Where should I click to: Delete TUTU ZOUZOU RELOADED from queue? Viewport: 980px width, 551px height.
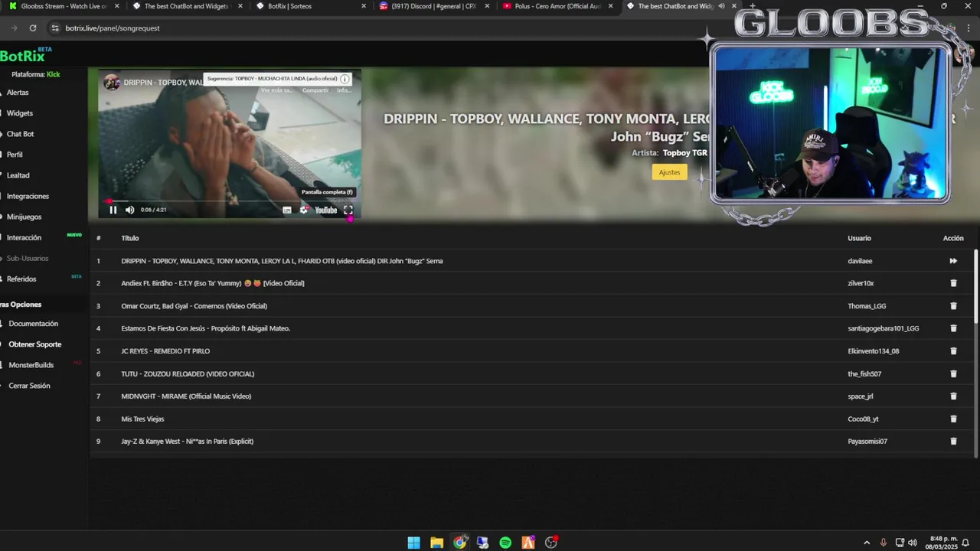coord(953,373)
